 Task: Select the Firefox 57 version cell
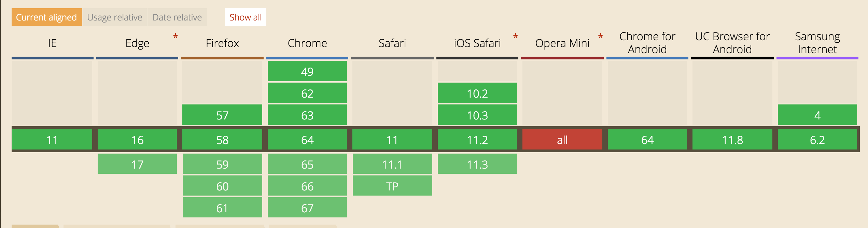point(222,115)
